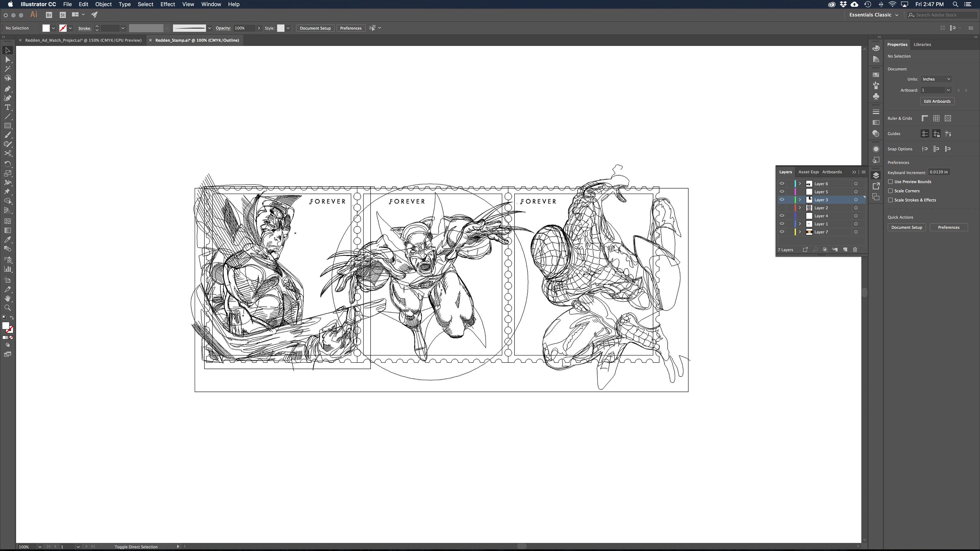Click the Keyboard Increment field

pyautogui.click(x=939, y=172)
